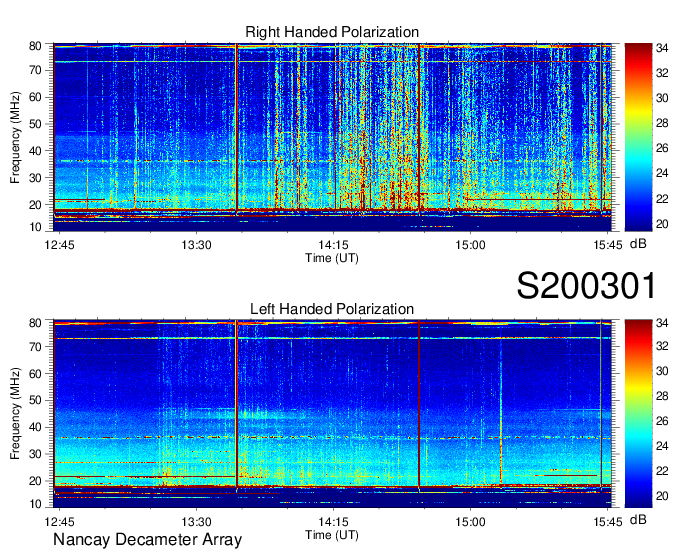Open the Right Handed Polarization spectrogram
Image resolution: width=680 pixels, height=552 pixels.
point(332,137)
